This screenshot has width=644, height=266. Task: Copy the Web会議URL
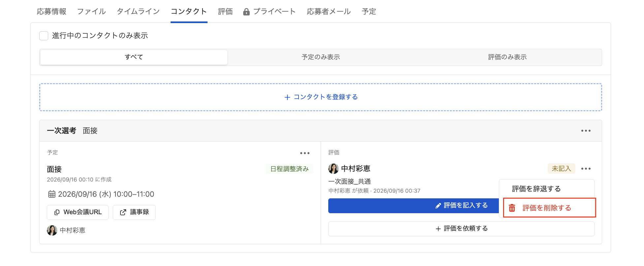point(78,212)
